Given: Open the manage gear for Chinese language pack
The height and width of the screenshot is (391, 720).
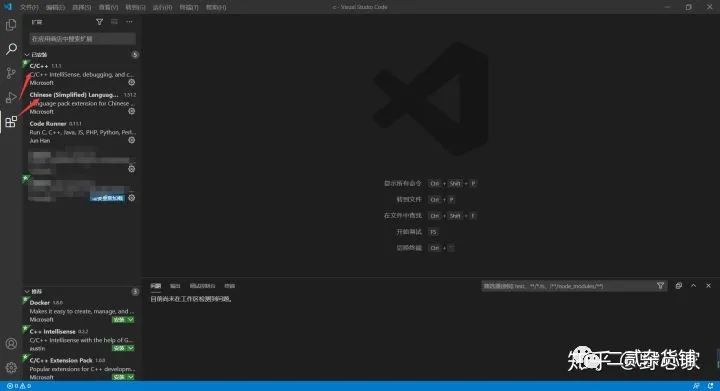Looking at the screenshot, I should tap(131, 111).
